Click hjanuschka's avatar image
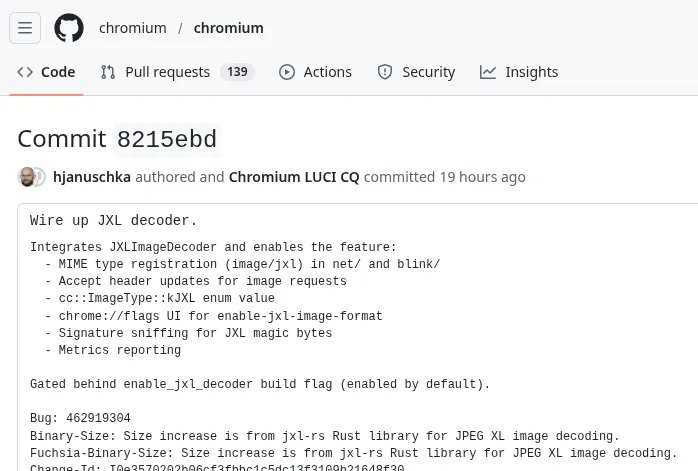The height and width of the screenshot is (471, 698). [x=28, y=177]
